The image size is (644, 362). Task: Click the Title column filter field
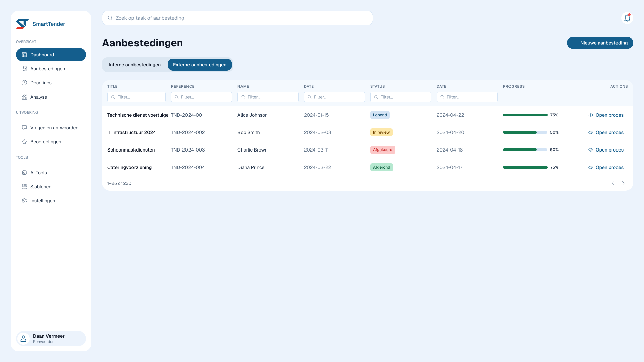137,97
